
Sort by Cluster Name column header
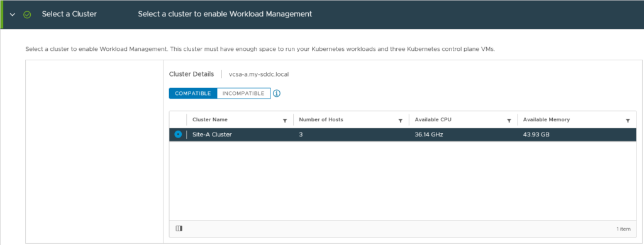pos(210,120)
